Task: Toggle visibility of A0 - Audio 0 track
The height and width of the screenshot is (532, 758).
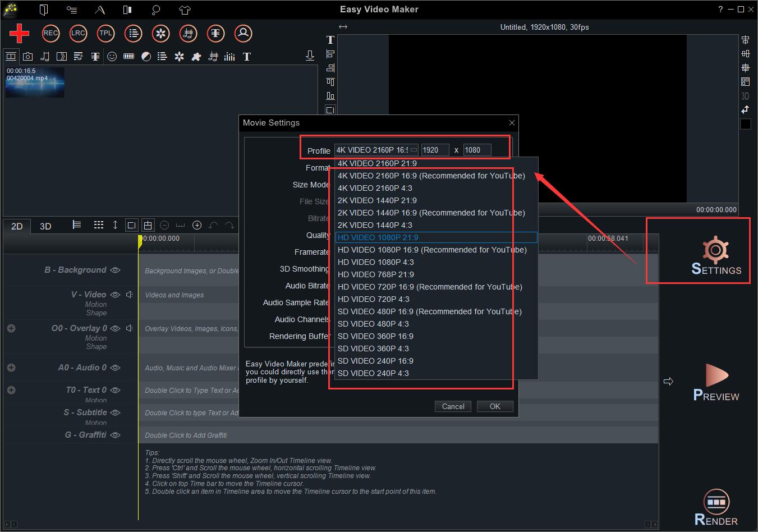Action: (x=116, y=368)
